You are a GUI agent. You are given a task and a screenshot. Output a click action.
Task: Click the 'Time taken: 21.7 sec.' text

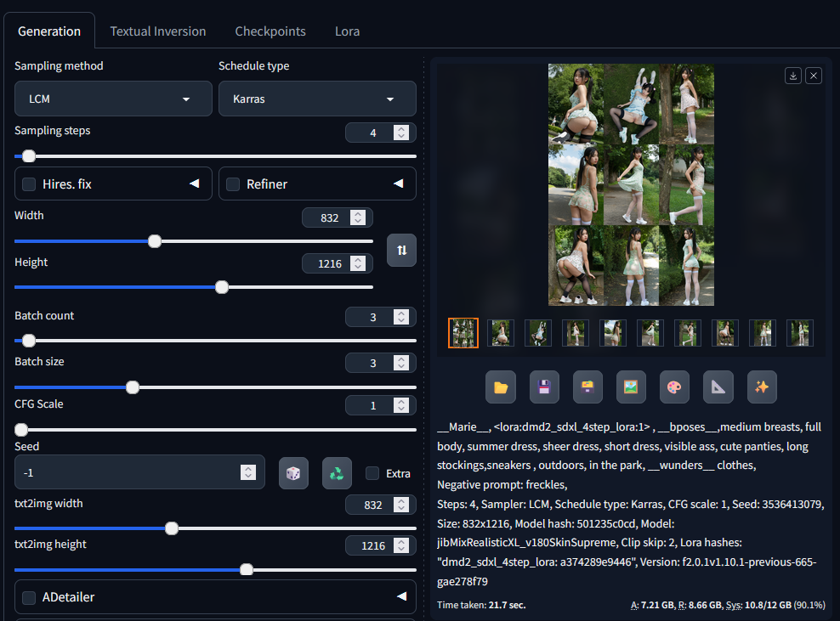coord(481,605)
